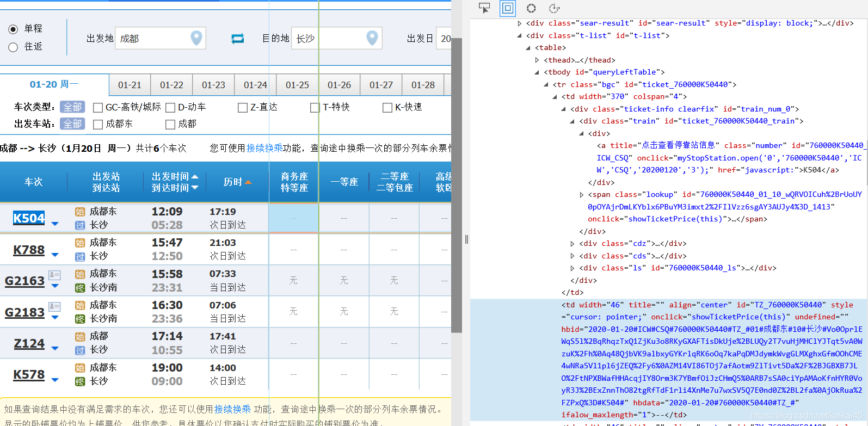This screenshot has height=426, width=868.
Task: Check the Z-直达 train type box
Action: click(243, 108)
